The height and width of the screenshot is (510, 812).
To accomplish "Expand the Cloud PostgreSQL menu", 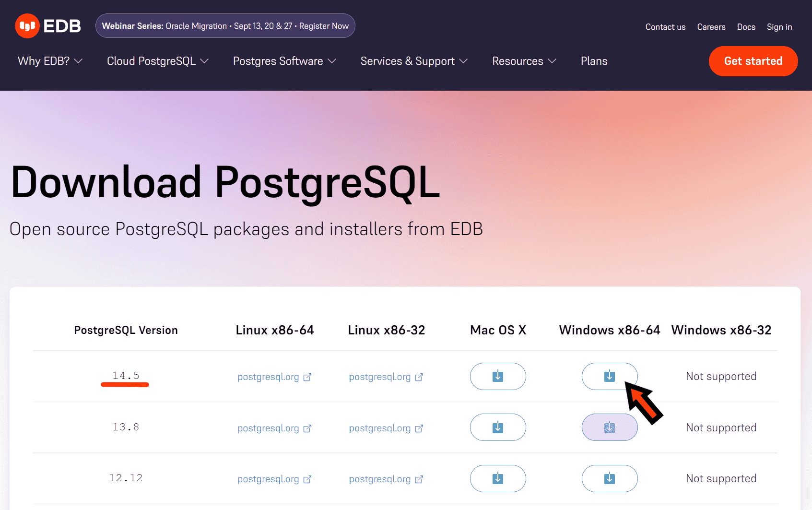I will coord(158,61).
